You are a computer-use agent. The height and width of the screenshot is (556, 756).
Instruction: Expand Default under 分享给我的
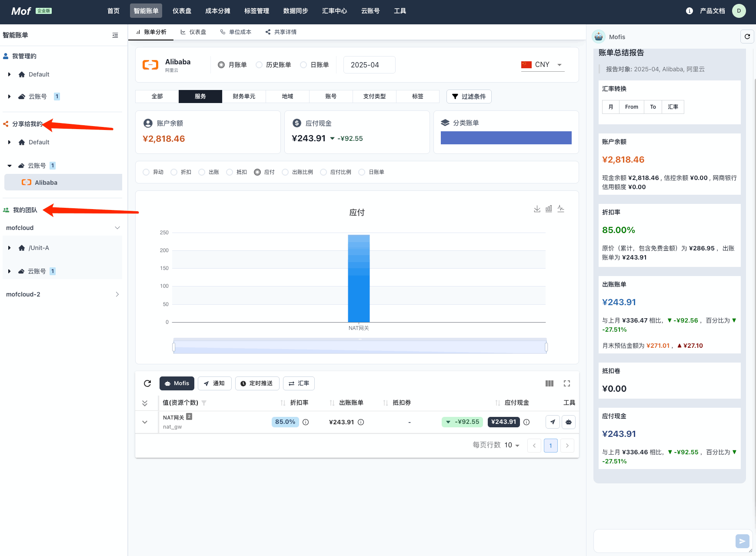9,142
